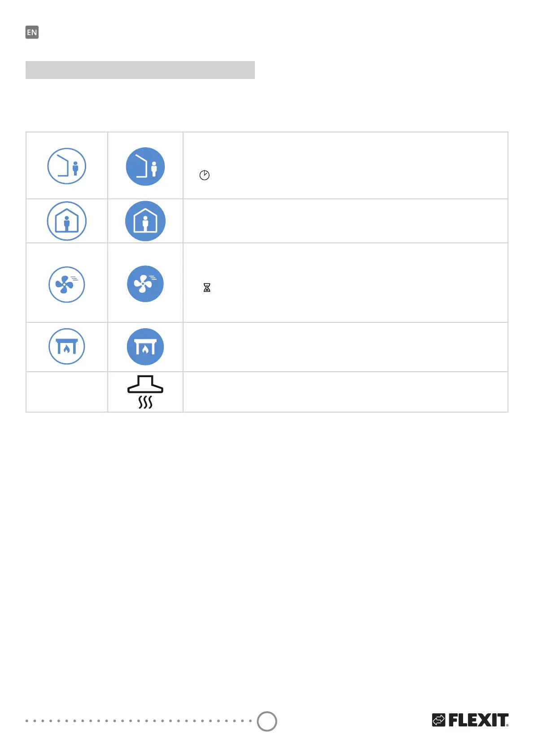Select the filled blue fan icon
534x756 pixels.
tap(145, 284)
